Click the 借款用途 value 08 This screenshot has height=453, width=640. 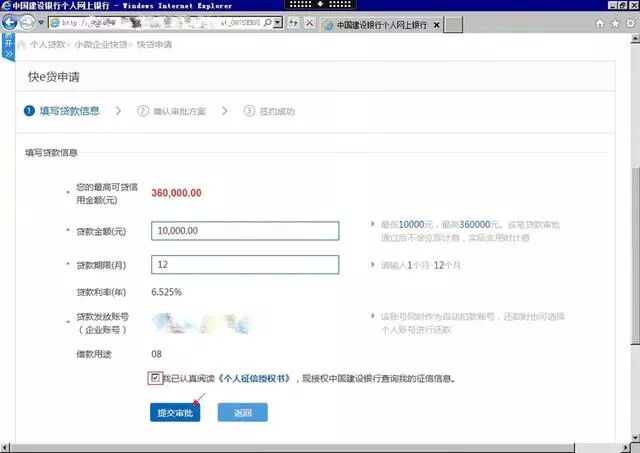[x=156, y=354]
